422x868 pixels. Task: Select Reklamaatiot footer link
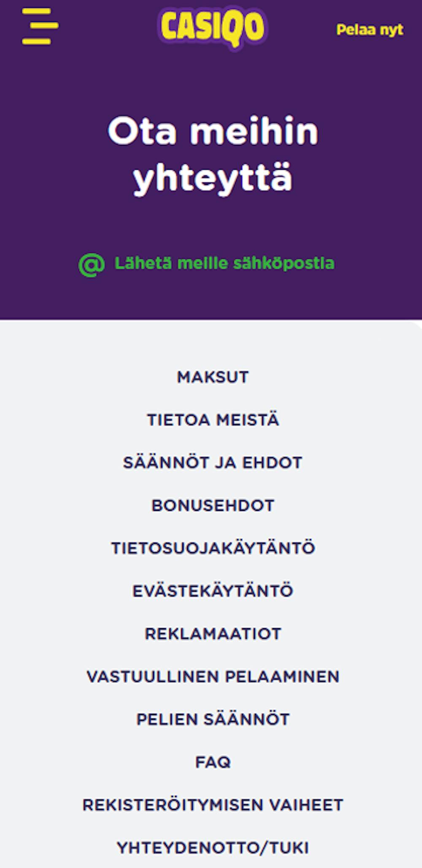pos(213,634)
